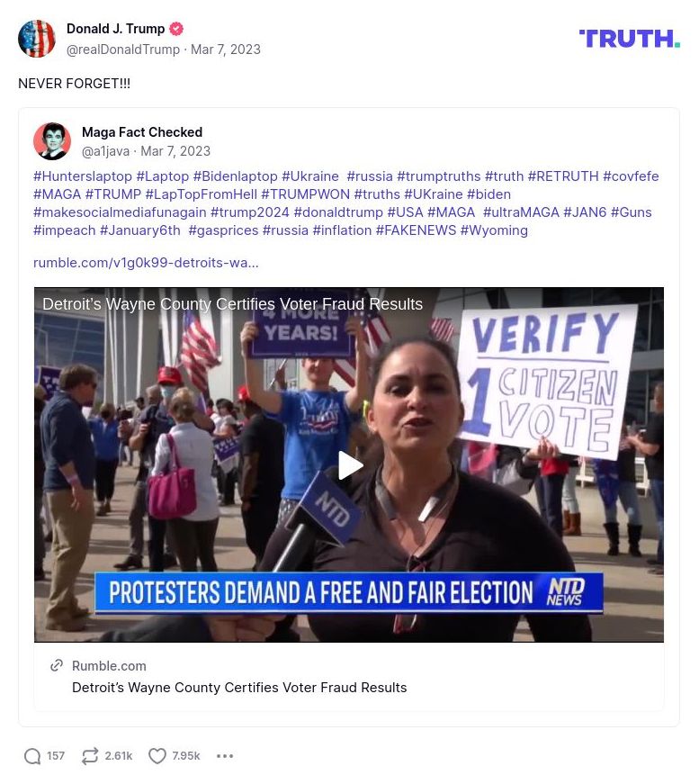This screenshot has height=784, width=699.
Task: Click the Maga Fact Checked name
Action: 142,132
